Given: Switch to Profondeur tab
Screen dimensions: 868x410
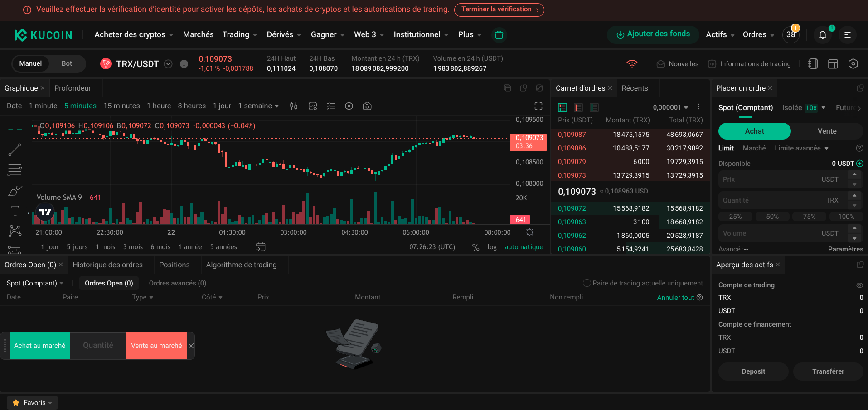Looking at the screenshot, I should (73, 88).
